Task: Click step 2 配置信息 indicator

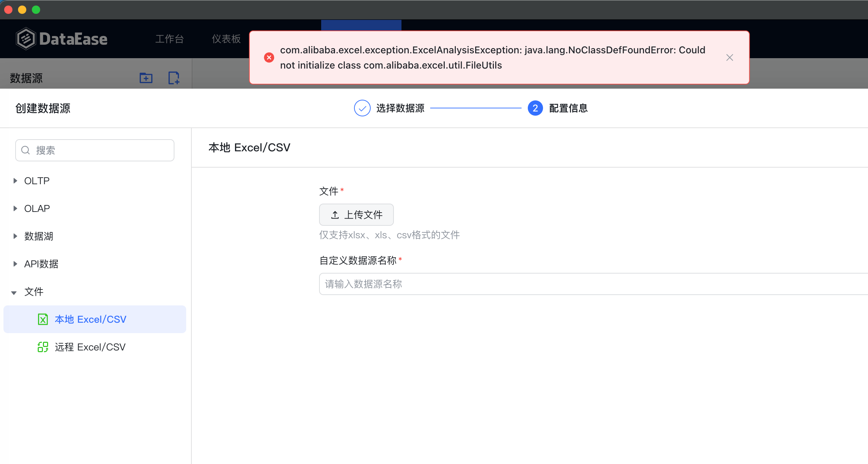Action: click(558, 108)
